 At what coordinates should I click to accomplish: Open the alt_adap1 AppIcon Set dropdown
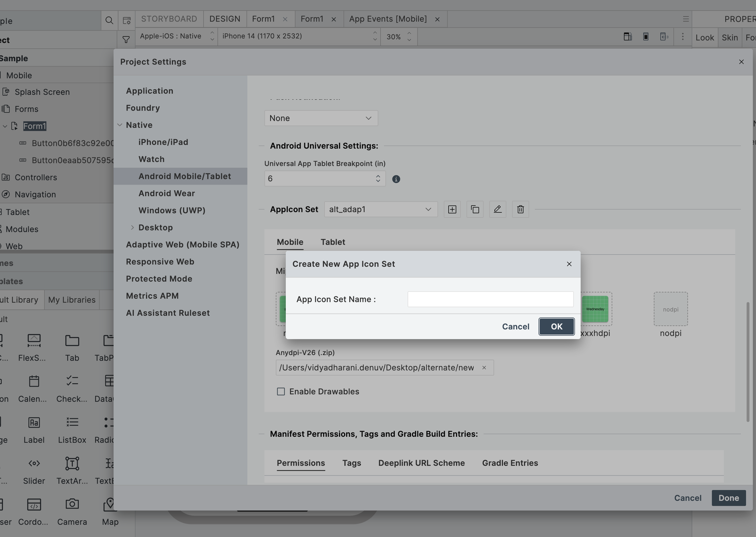coord(381,209)
